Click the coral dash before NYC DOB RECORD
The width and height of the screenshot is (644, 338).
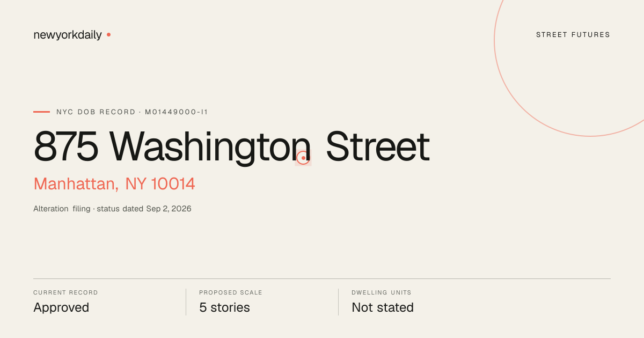point(41,112)
